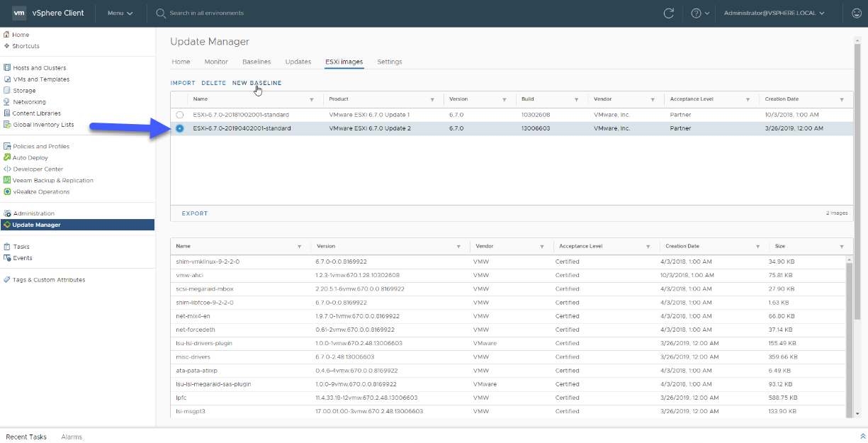This screenshot has height=443, width=868.
Task: Click VMware ESXi 6.7.0 Update 1 cell
Action: coord(369,115)
